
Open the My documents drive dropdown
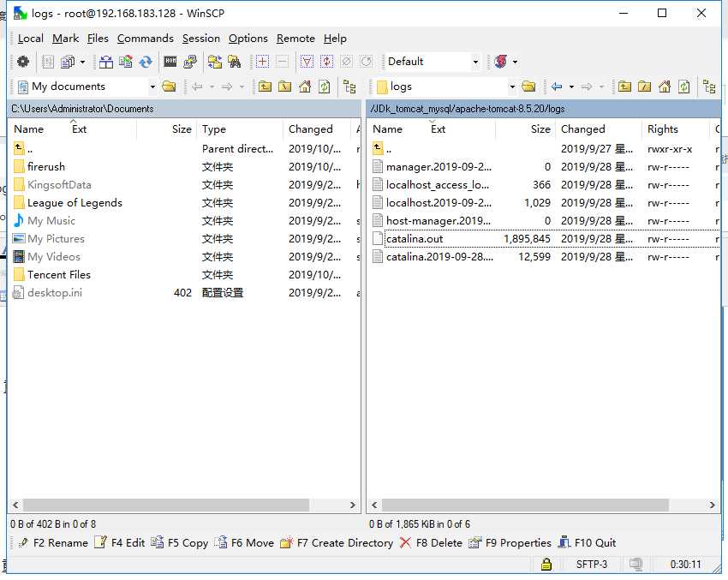point(152,87)
